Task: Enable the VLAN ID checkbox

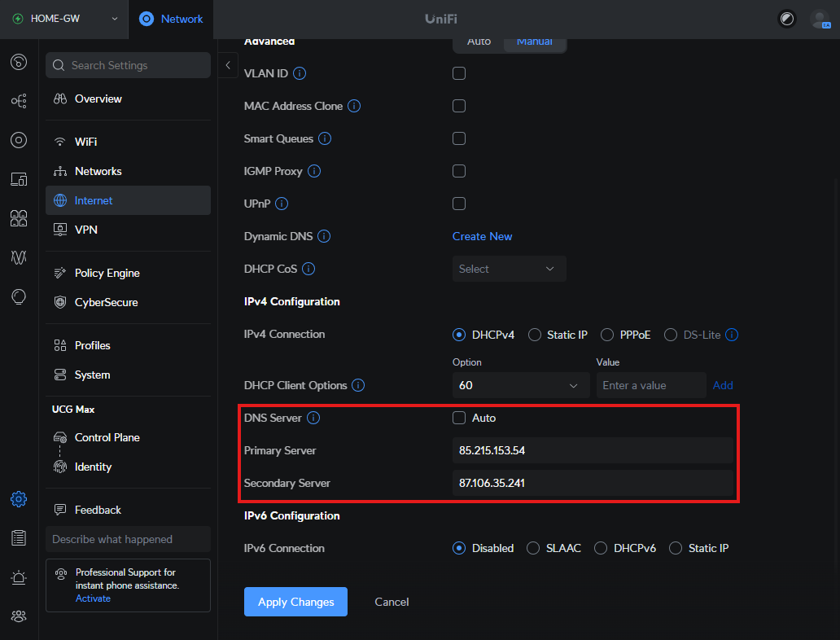Action: pyautogui.click(x=458, y=73)
